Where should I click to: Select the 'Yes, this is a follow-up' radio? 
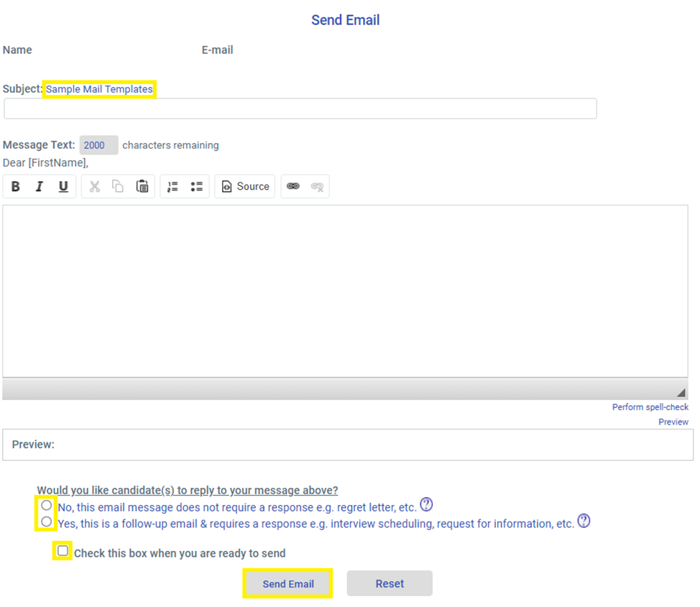[x=47, y=522]
